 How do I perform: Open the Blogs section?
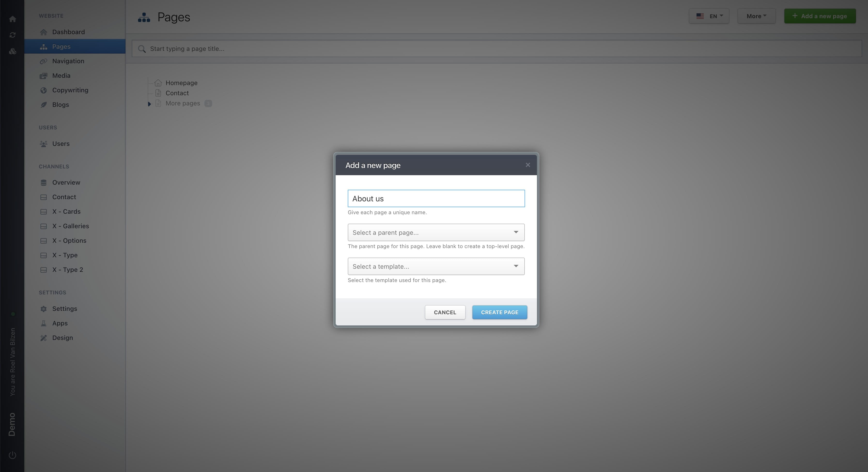click(x=60, y=104)
